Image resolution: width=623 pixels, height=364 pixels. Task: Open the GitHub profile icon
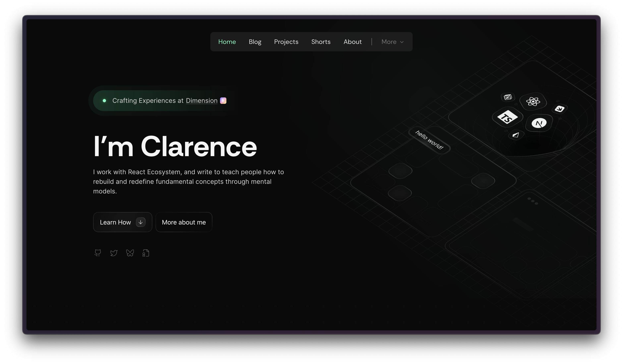pos(98,253)
